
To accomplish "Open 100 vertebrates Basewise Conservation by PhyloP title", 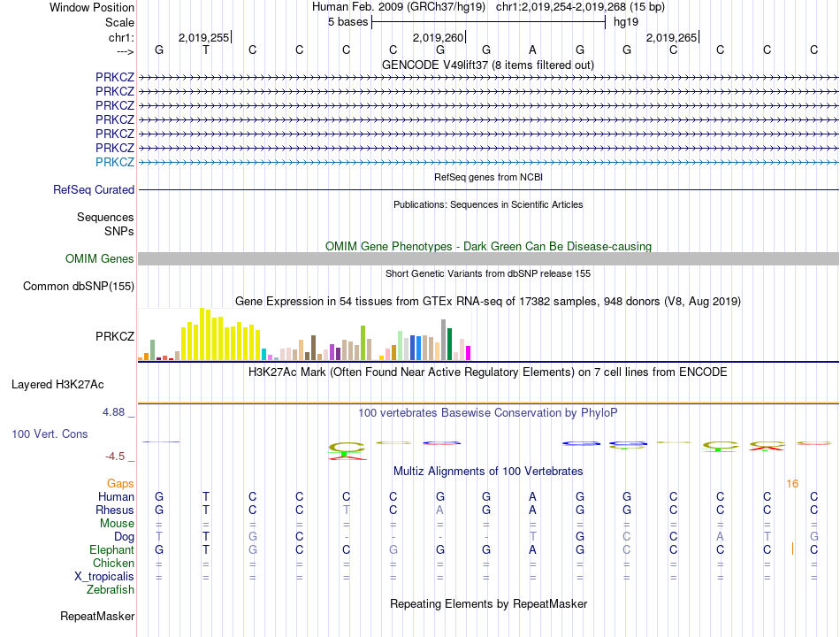I will point(488,413).
